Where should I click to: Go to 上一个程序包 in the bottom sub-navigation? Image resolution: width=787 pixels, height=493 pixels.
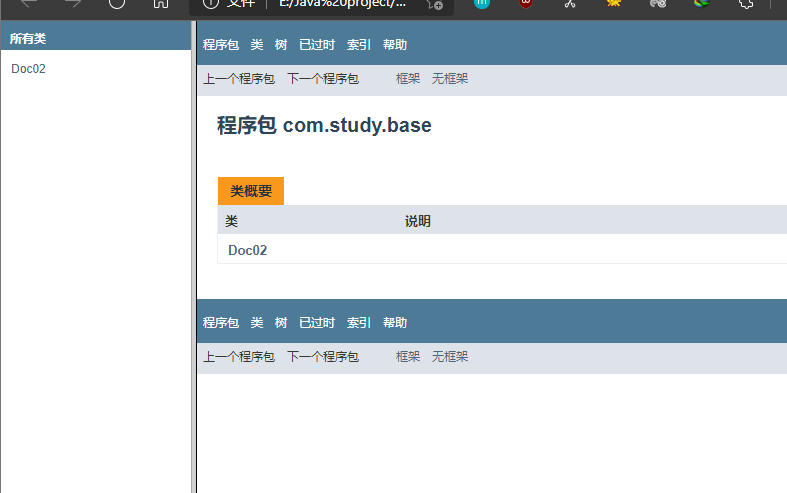point(239,356)
